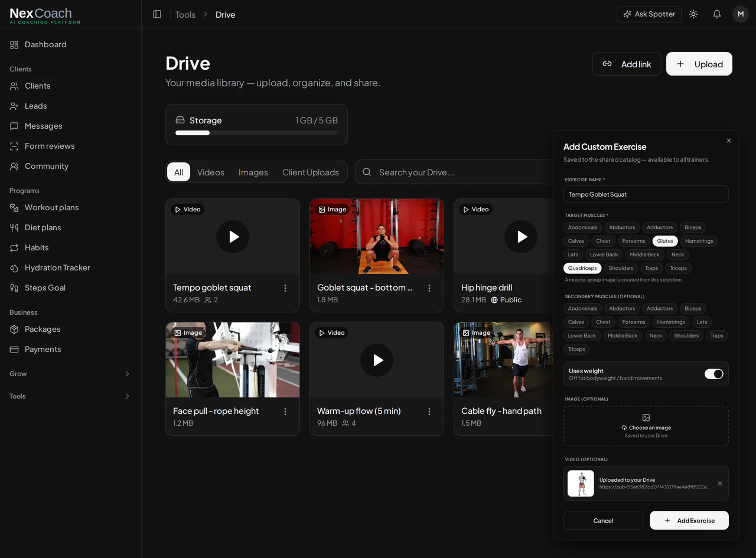Play the Hip hinge drill video
This screenshot has width=756, height=558.
click(521, 237)
